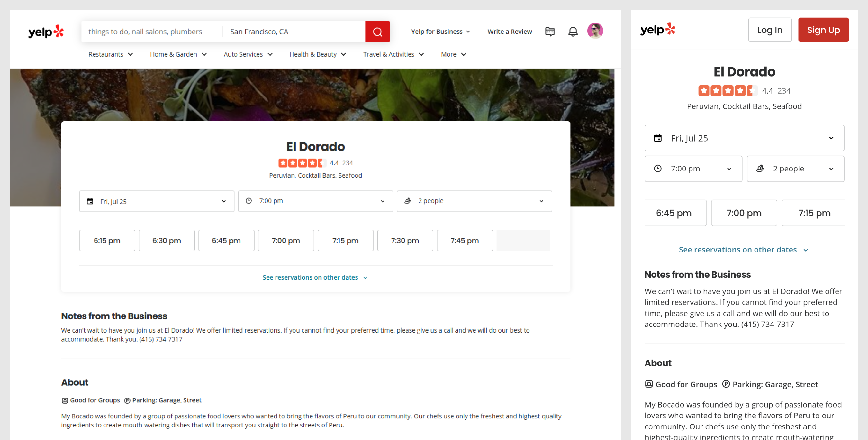The image size is (868, 440).
Task: Select desktop 7:15 pm time slot
Action: pyautogui.click(x=346, y=241)
